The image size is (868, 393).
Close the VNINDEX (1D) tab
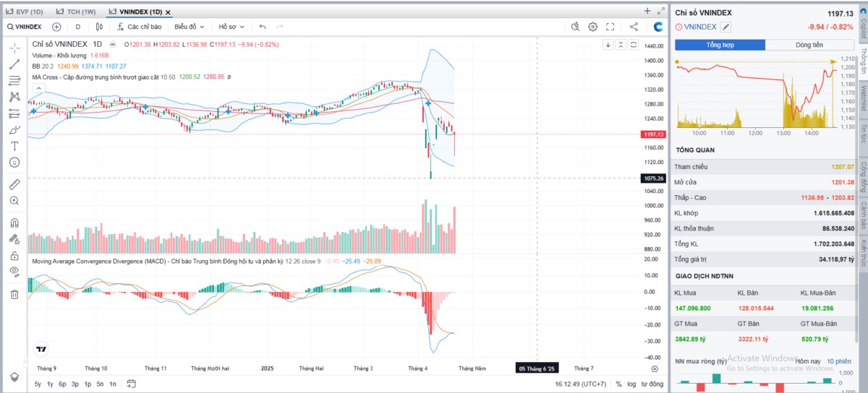[x=168, y=12]
